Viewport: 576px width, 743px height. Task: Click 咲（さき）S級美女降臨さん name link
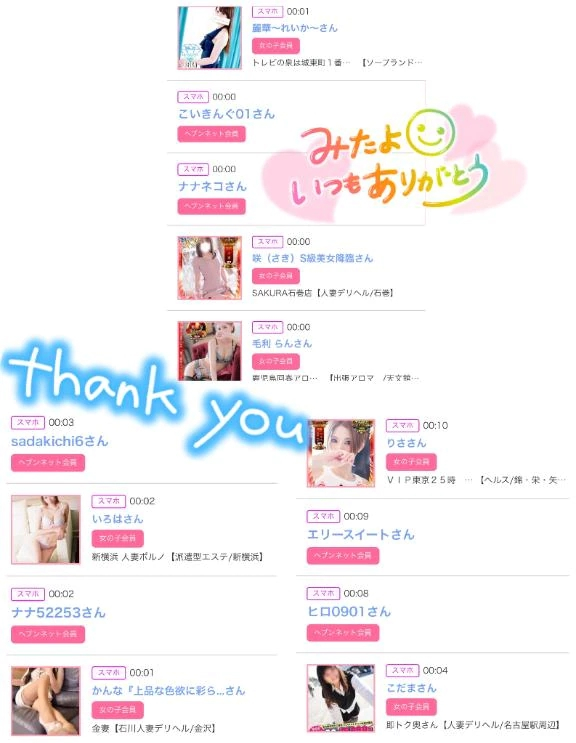pos(312,258)
